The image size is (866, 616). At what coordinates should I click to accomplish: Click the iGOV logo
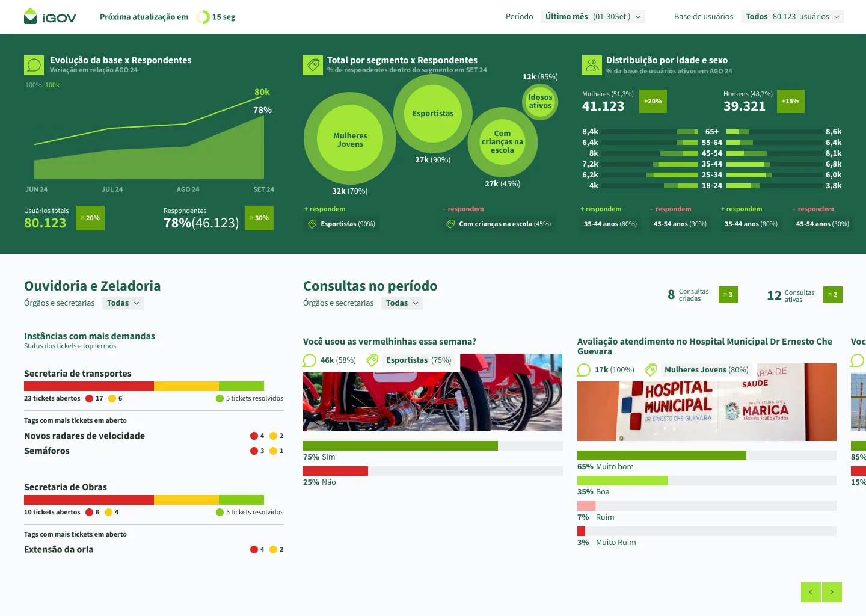click(x=50, y=16)
